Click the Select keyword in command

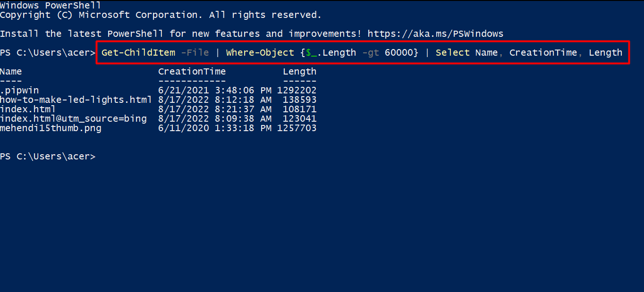[x=453, y=52]
